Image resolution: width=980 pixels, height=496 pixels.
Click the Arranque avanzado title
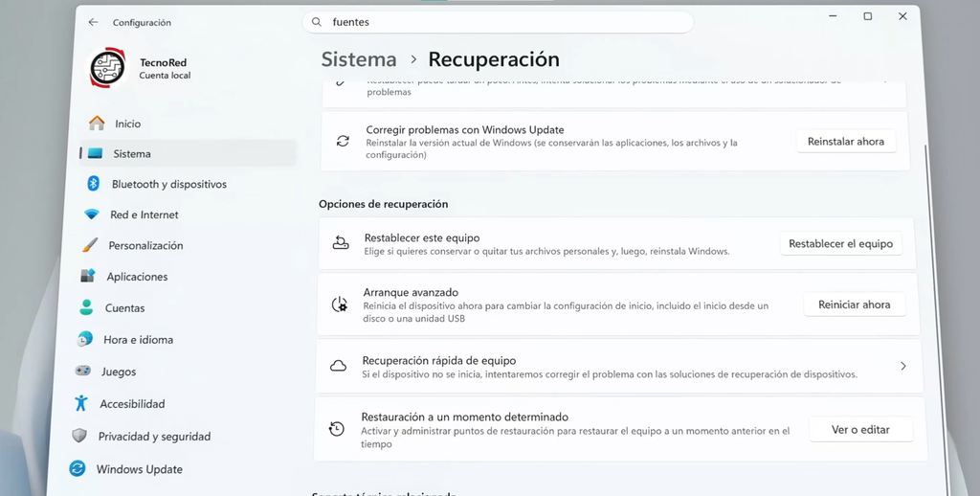point(411,292)
